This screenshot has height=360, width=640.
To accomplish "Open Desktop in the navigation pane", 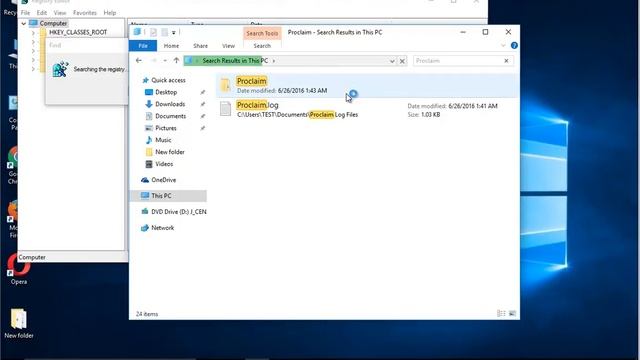I will 166,92.
